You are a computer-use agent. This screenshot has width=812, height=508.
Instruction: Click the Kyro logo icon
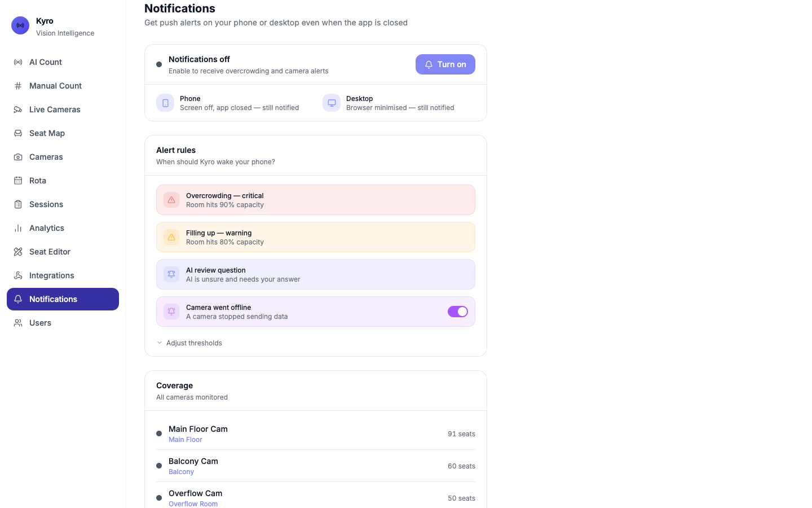pos(20,25)
